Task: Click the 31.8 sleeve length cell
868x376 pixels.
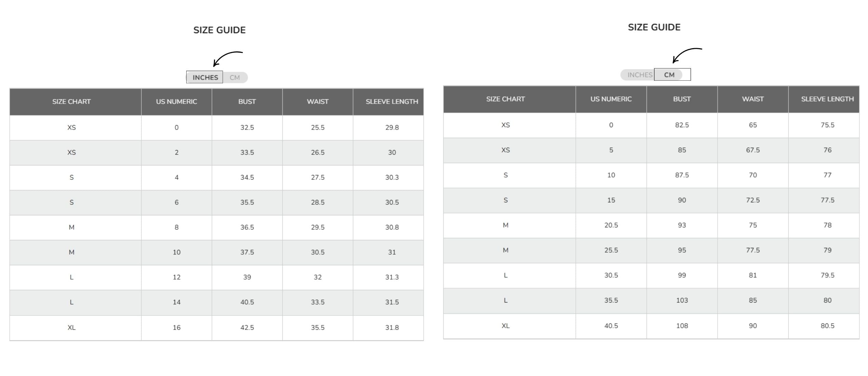Action: pyautogui.click(x=392, y=327)
